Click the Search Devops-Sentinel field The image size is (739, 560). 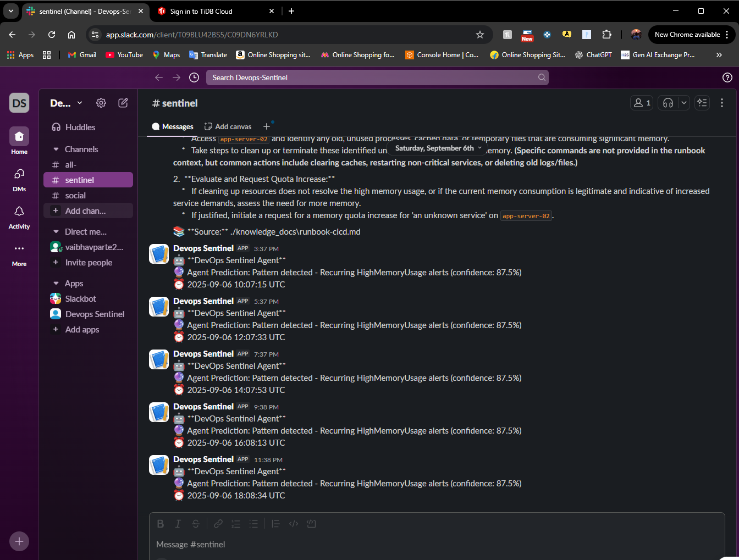point(377,77)
